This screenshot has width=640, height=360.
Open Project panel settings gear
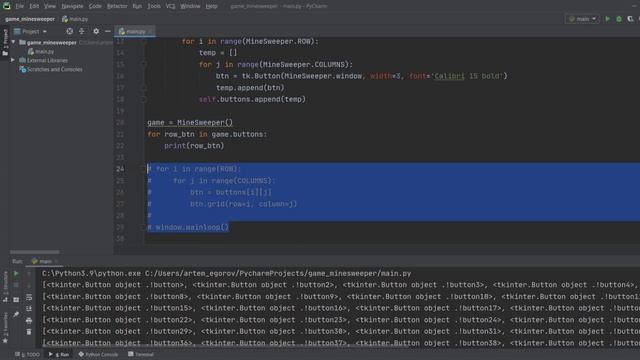(96, 31)
